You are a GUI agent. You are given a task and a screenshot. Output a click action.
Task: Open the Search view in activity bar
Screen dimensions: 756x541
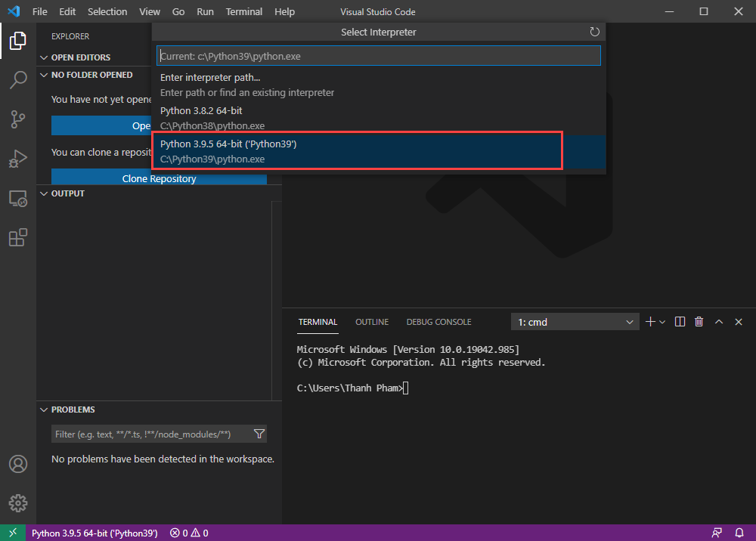point(18,80)
